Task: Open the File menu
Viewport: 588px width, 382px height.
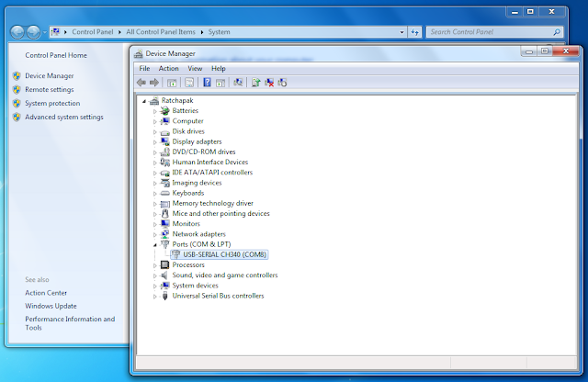Action: (144, 69)
